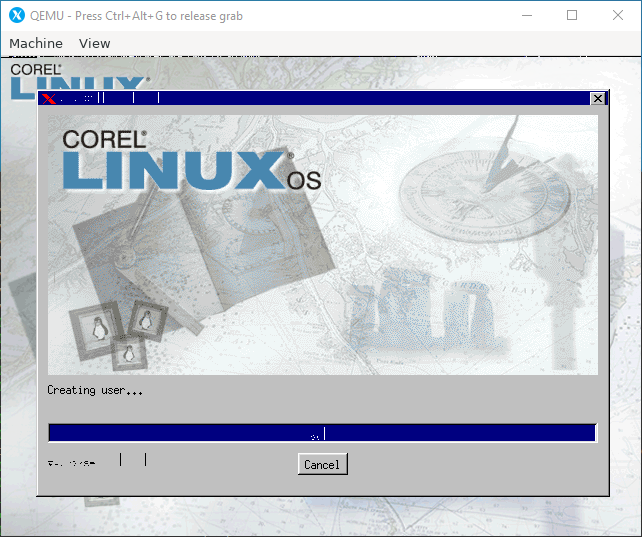Screen dimensions: 642x537
Task: Click the "Creating user..." status text
Action: click(x=95, y=390)
